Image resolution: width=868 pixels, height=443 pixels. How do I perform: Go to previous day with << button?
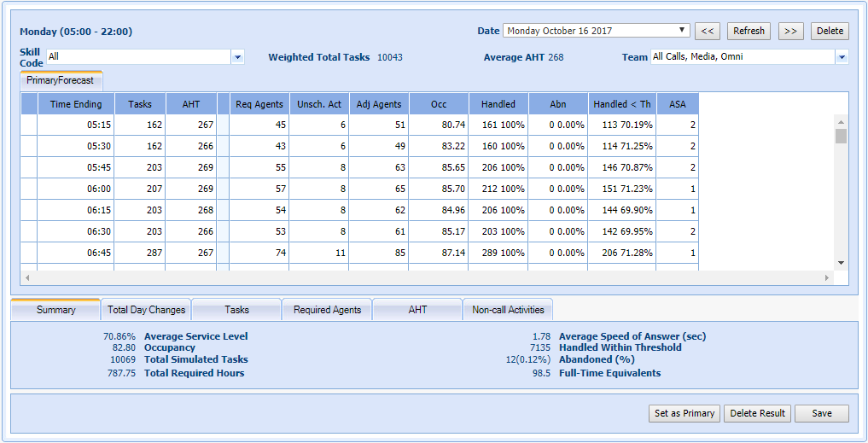coord(707,31)
